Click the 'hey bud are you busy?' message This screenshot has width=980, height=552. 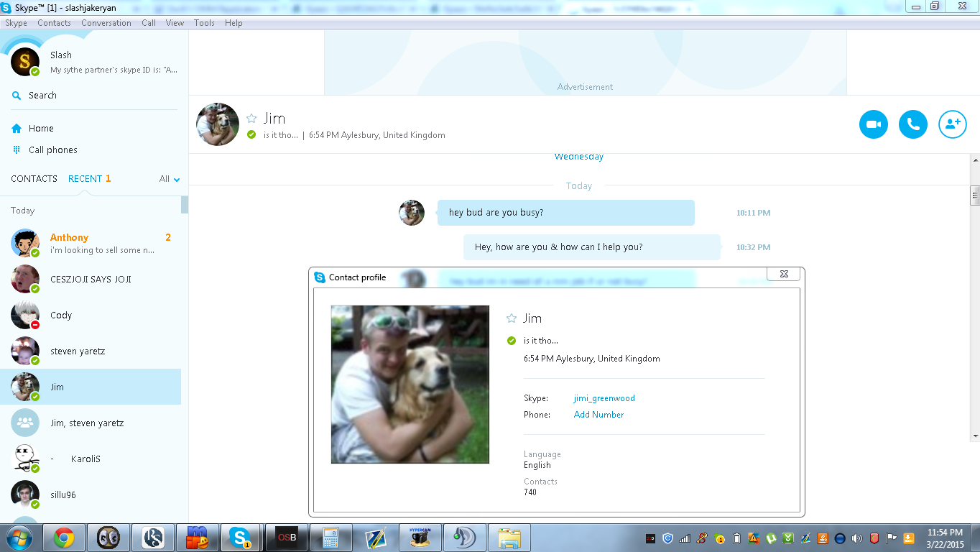pyautogui.click(x=566, y=213)
